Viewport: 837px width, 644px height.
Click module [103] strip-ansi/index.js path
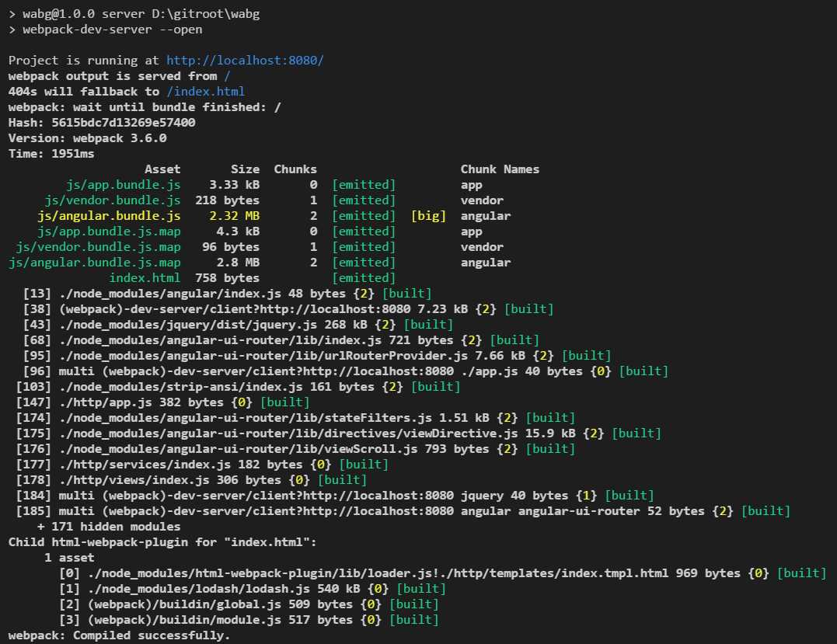[181, 386]
